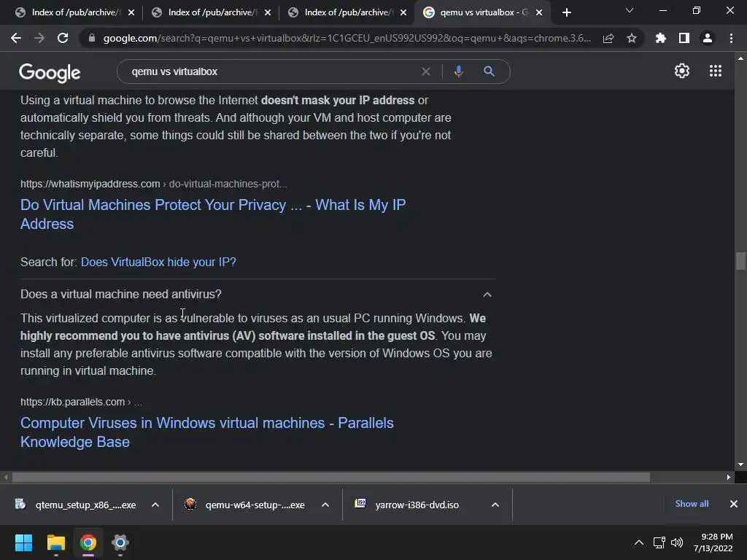Search for Does VirtualBox hide your IP?
The image size is (747, 560).
(x=158, y=262)
